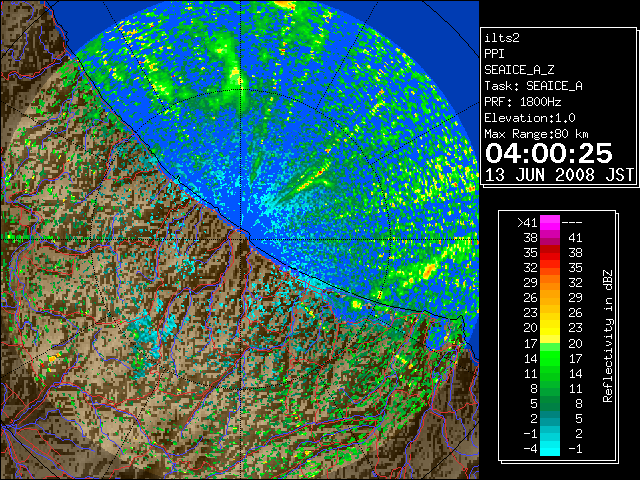Click the 'PPI' scan type text

pos(494,54)
